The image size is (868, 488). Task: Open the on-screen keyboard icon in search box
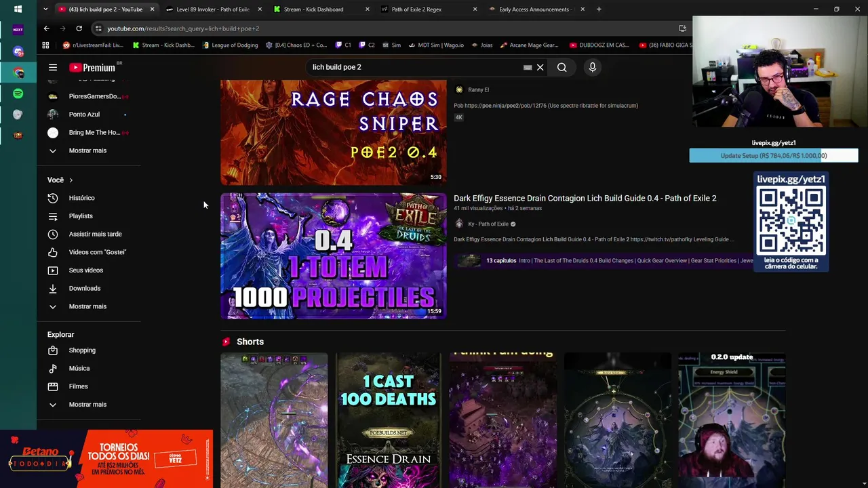[x=528, y=67]
